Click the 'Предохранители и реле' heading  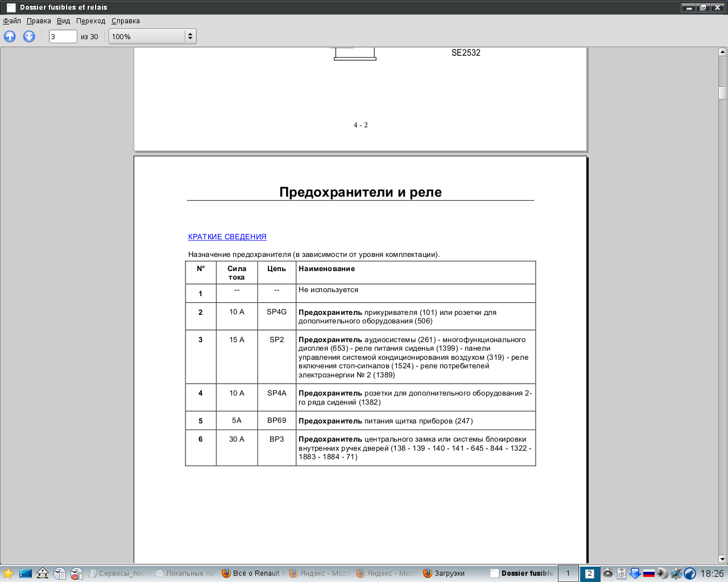(361, 192)
